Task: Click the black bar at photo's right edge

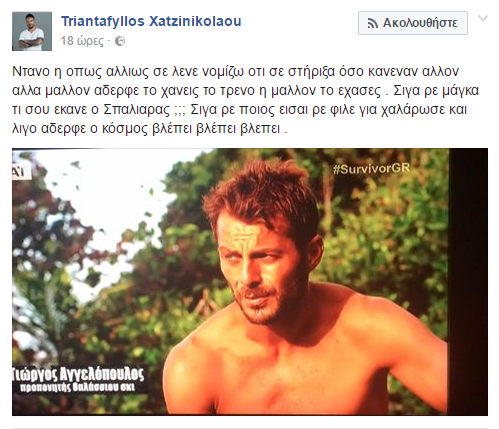Action: click(x=468, y=282)
